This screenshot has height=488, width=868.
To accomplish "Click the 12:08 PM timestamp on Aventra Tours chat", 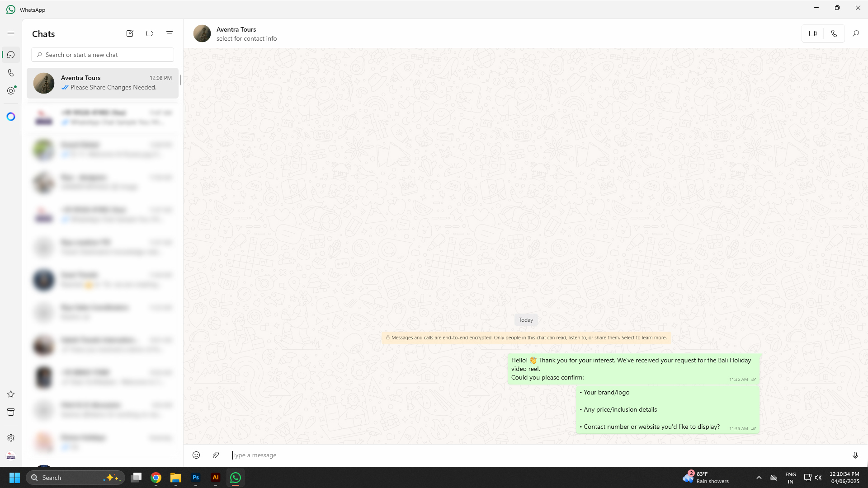I will (x=161, y=78).
